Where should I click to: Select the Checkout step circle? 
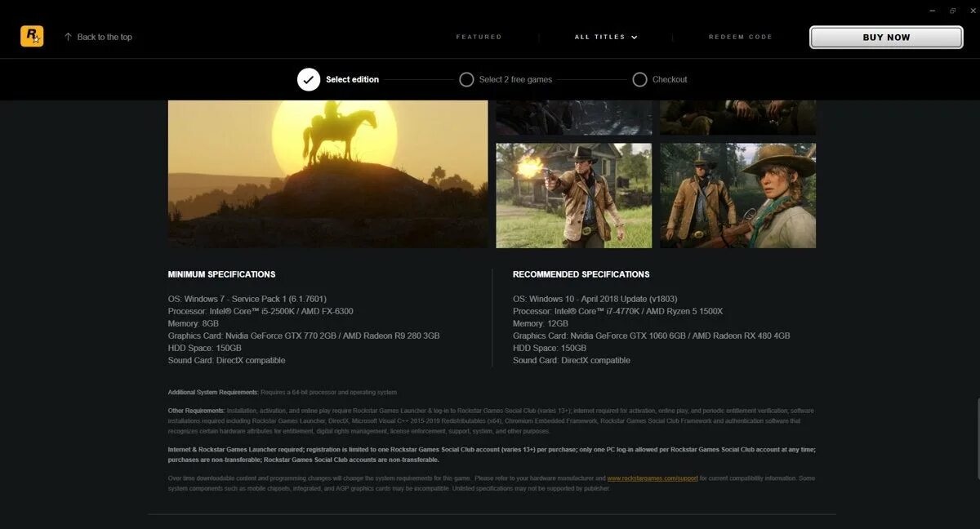point(639,79)
